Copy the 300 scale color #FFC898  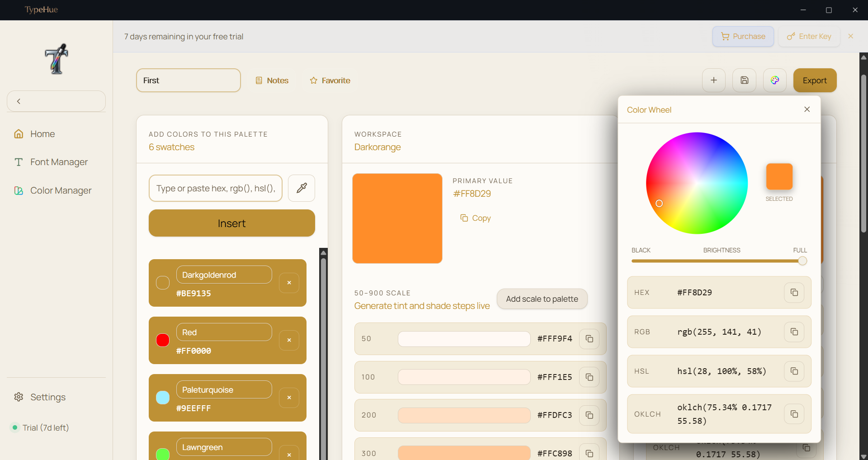click(590, 453)
